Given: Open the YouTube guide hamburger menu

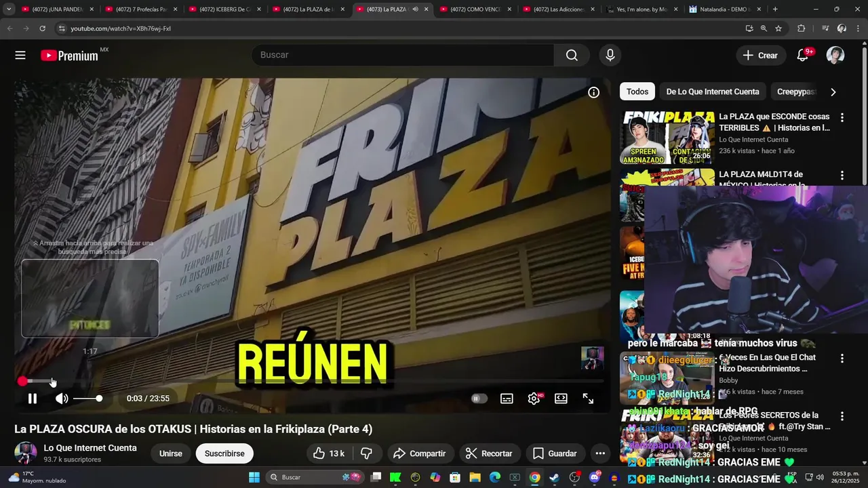Looking at the screenshot, I should pos(20,56).
